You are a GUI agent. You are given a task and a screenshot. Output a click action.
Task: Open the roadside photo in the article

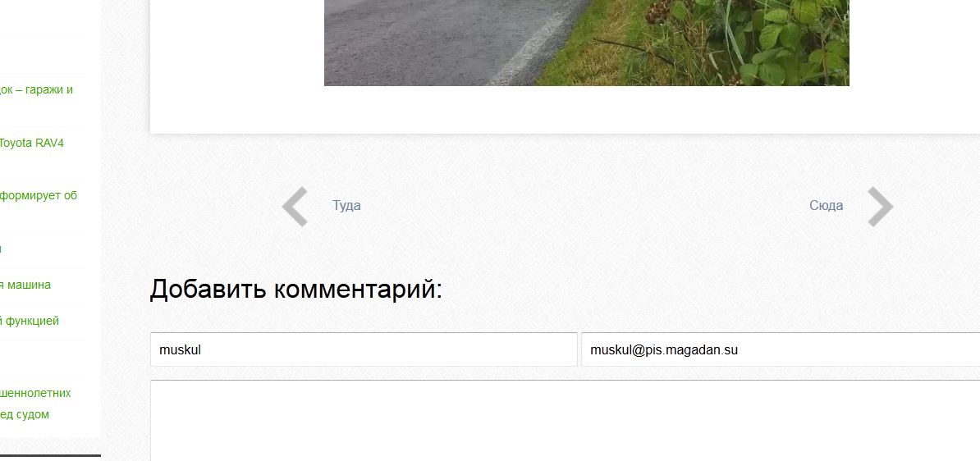(x=586, y=43)
